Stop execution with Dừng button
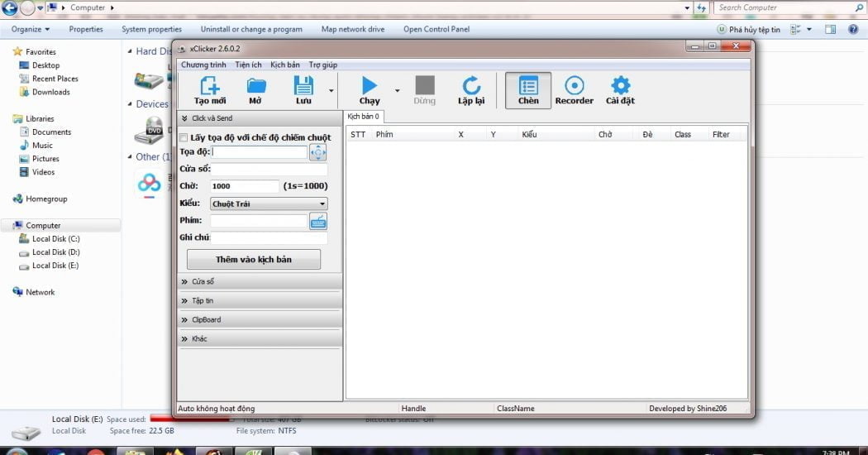Viewport: 868px width, 455px height. coord(425,90)
